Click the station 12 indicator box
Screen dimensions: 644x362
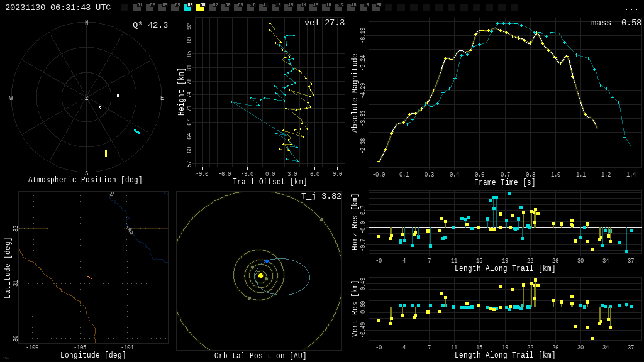tap(275, 8)
